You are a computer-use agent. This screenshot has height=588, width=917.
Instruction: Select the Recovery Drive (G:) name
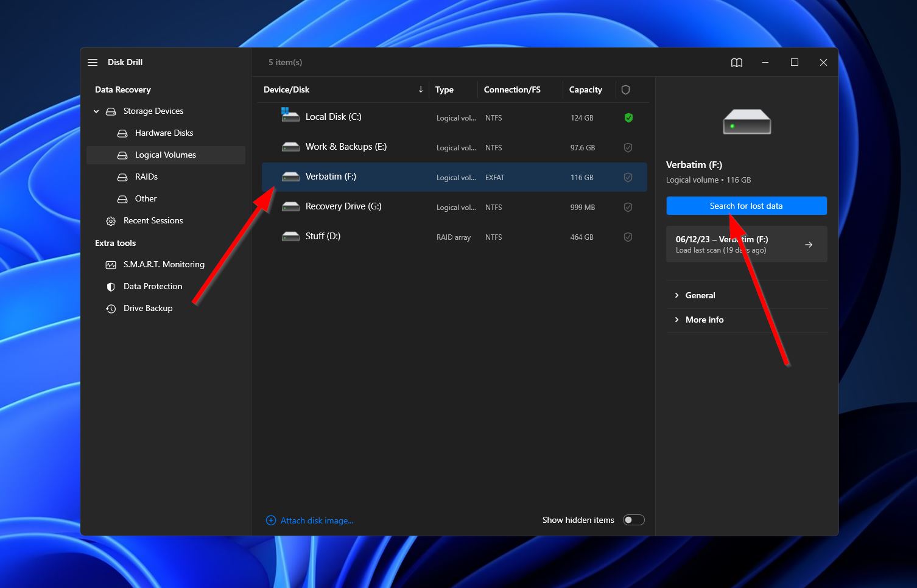(343, 206)
